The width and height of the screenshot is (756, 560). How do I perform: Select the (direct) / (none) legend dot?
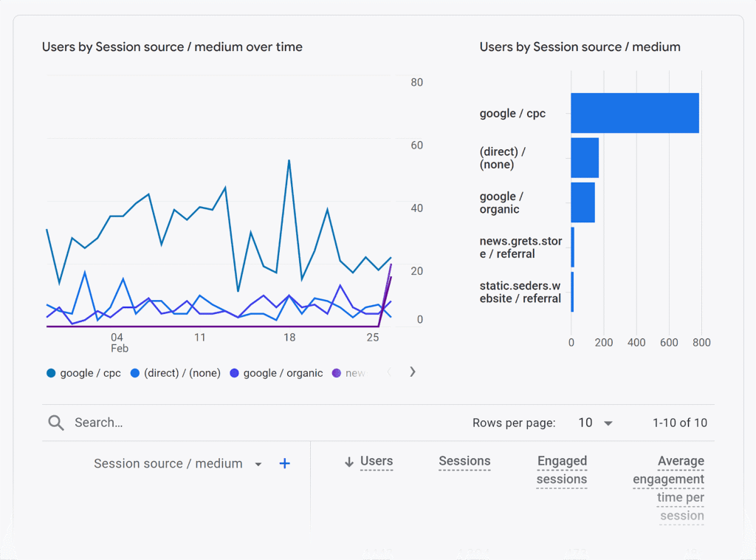(135, 373)
